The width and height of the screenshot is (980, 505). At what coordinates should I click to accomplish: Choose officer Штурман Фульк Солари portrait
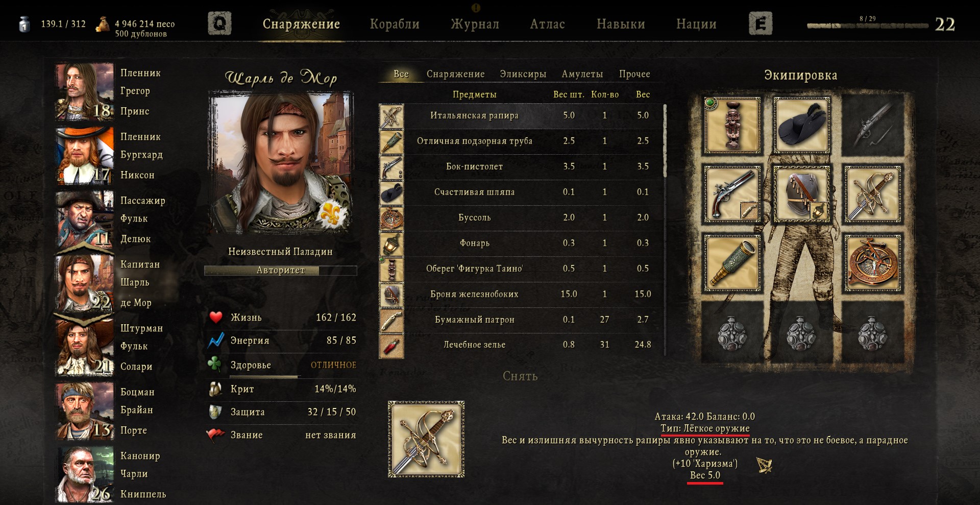pyautogui.click(x=85, y=347)
